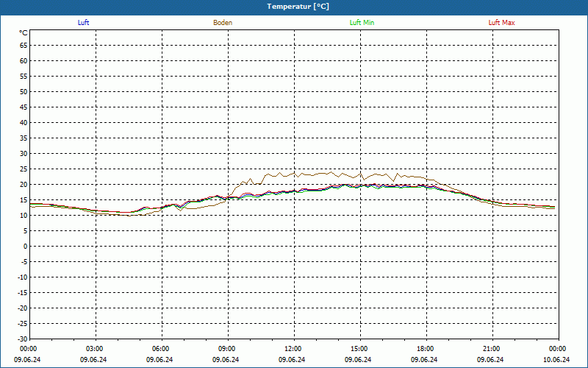This screenshot has width=588, height=368.
Task: Click the -5 value on the y-axis
Action: (24, 262)
